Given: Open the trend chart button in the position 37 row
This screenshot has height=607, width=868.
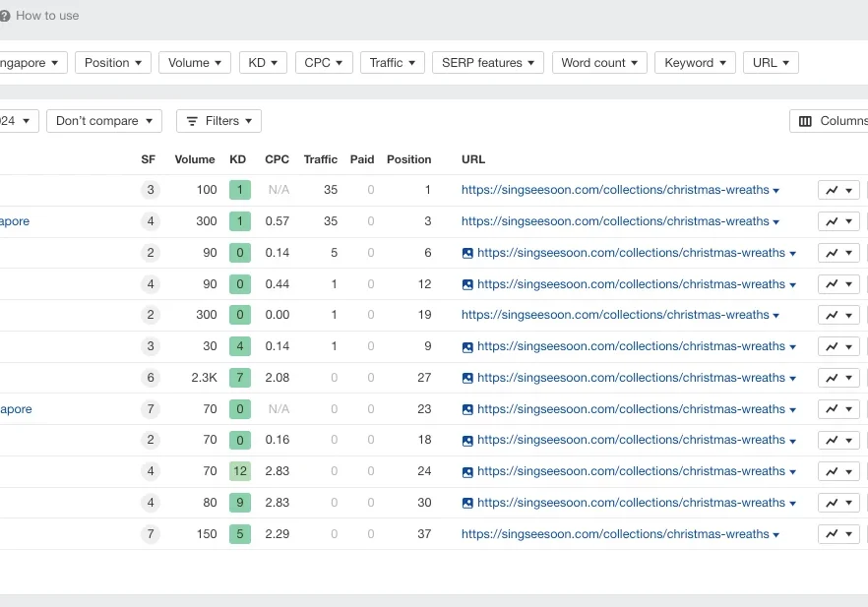Looking at the screenshot, I should [838, 534].
